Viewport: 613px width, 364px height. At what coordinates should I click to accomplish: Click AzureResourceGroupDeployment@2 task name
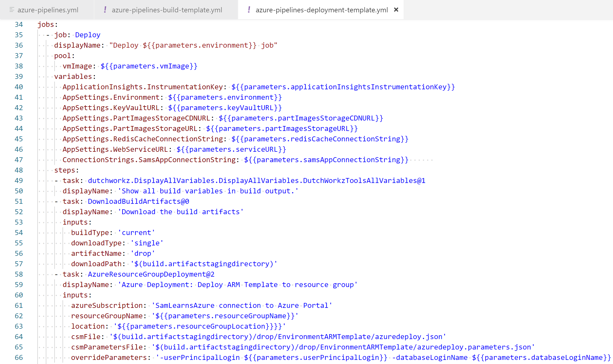tap(151, 274)
